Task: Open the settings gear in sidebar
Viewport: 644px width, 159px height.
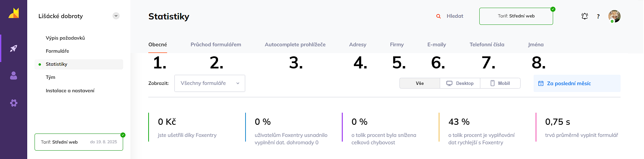Action: click(x=13, y=103)
